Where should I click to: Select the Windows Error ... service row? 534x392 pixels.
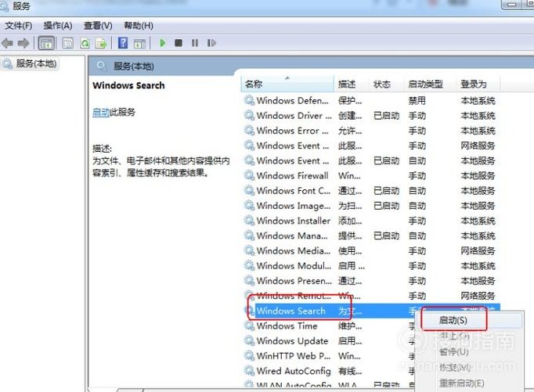(x=371, y=131)
